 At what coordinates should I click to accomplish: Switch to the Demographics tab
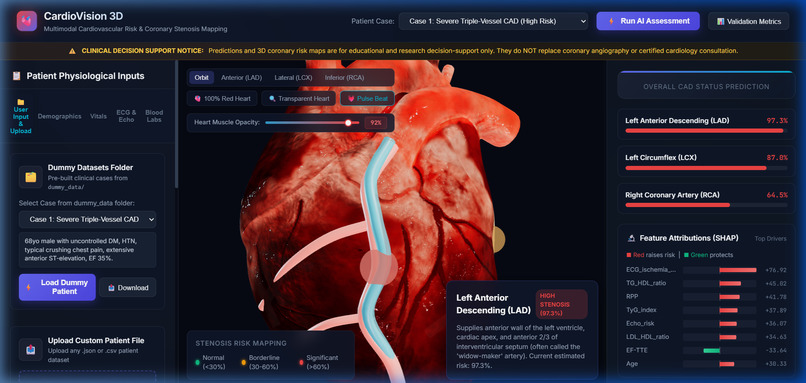[59, 116]
